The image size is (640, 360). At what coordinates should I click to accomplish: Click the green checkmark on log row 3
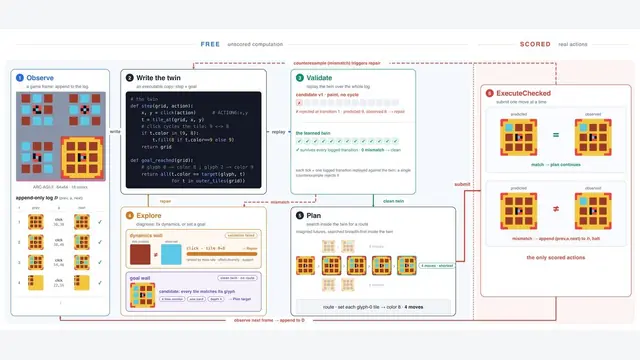100,262
